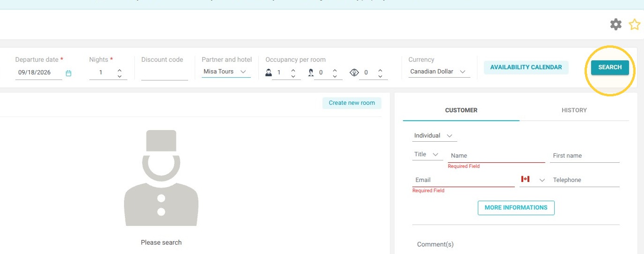Increase baby occupancy count

tap(380, 70)
